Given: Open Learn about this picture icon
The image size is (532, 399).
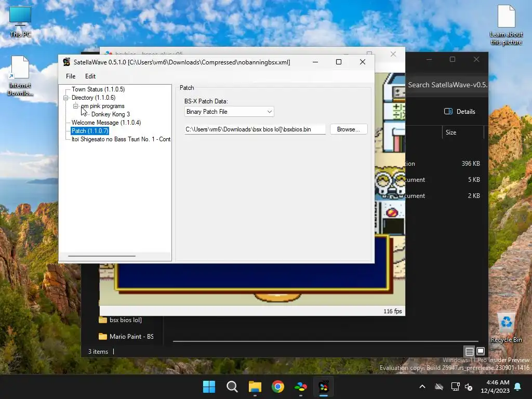Looking at the screenshot, I should [x=506, y=25].
